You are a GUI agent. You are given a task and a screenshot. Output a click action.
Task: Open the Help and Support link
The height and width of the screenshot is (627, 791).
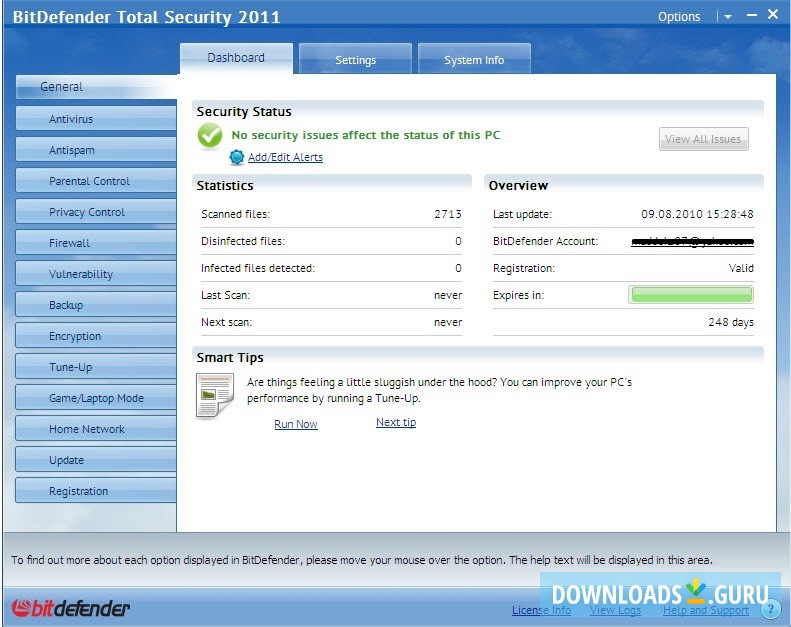click(706, 610)
